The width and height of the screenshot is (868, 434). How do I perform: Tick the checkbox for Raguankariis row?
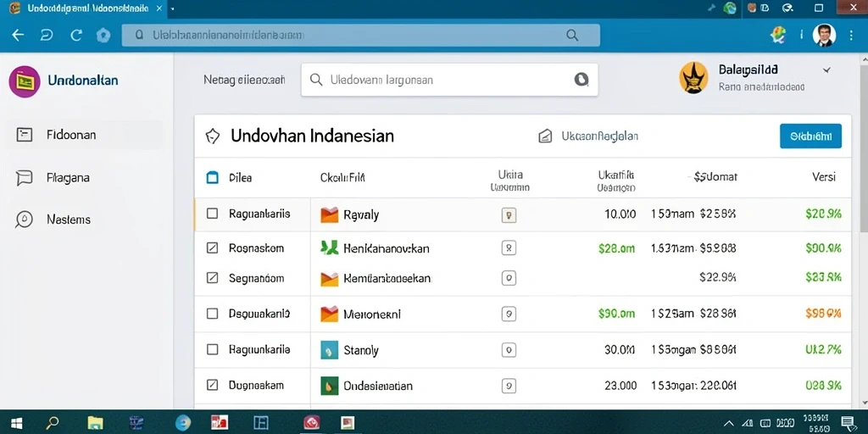point(212,213)
